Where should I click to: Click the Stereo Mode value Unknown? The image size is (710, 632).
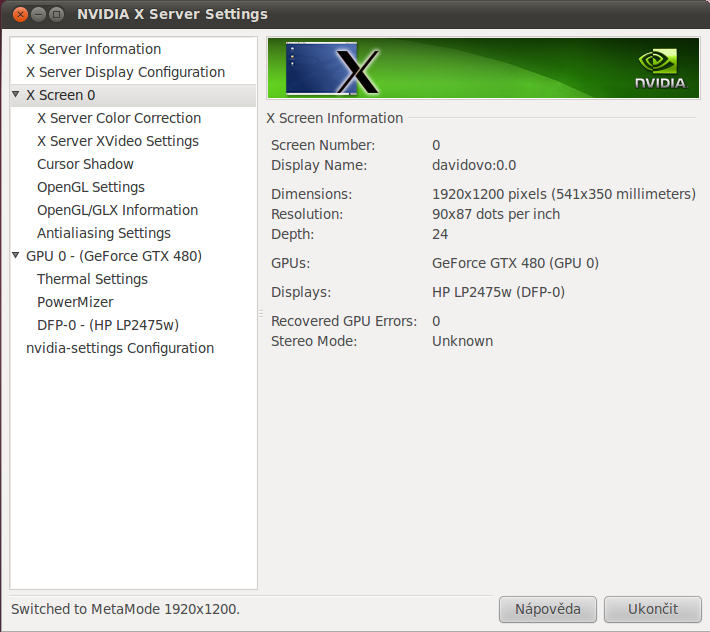462,341
